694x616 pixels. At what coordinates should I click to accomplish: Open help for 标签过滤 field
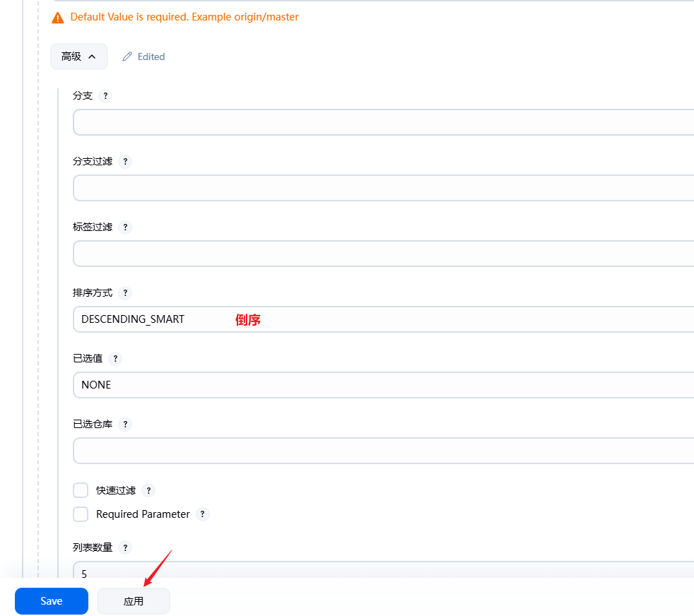coord(125,227)
